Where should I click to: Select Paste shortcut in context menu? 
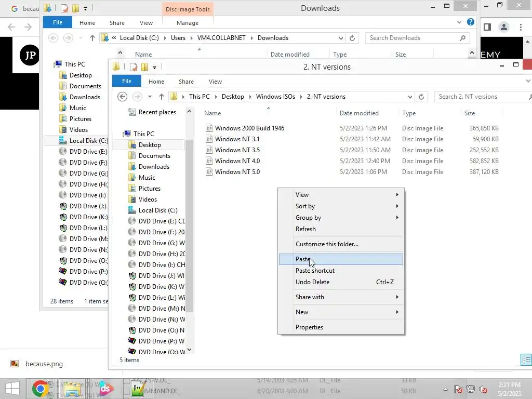pos(341,270)
